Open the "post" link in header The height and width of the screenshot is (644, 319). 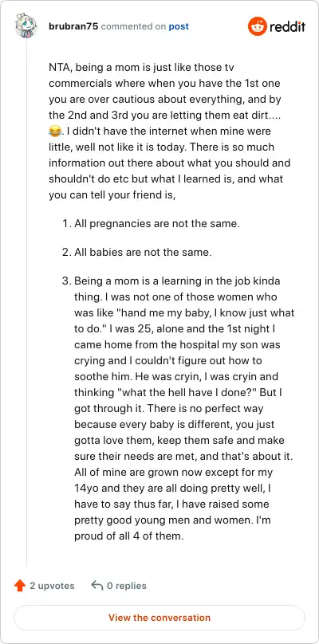coord(179,26)
